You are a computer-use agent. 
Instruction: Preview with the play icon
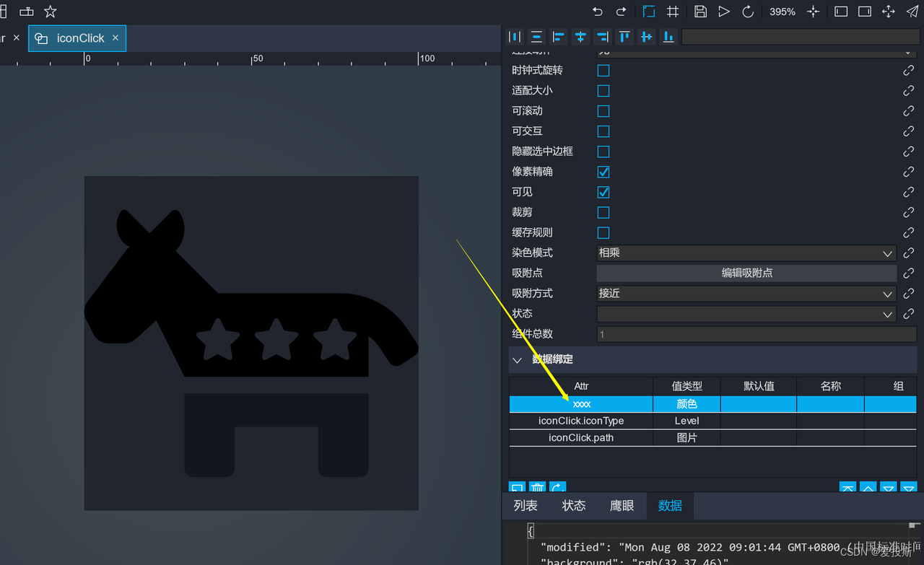(x=724, y=12)
